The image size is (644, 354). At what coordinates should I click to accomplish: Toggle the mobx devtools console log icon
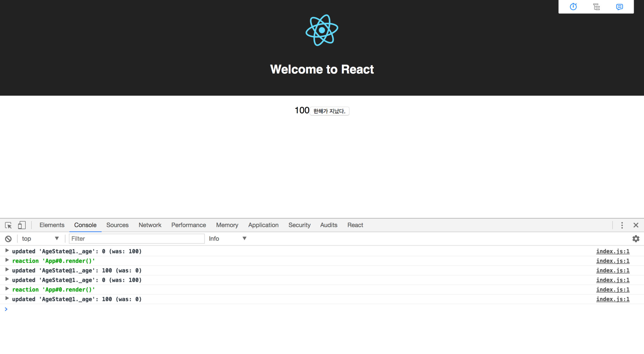[x=619, y=7]
